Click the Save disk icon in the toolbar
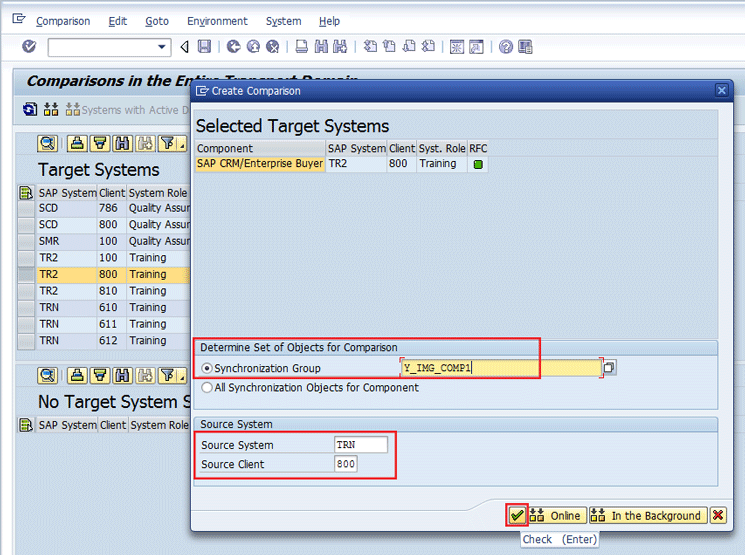The height and width of the screenshot is (555, 745). coord(204,47)
